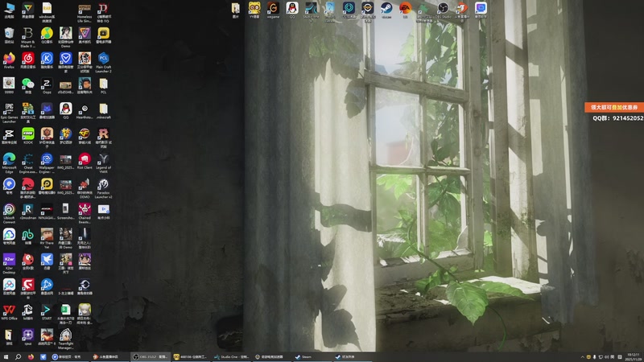Open Homeless Life Sim shortcut
Screen dimensions: 644x362
point(85,12)
